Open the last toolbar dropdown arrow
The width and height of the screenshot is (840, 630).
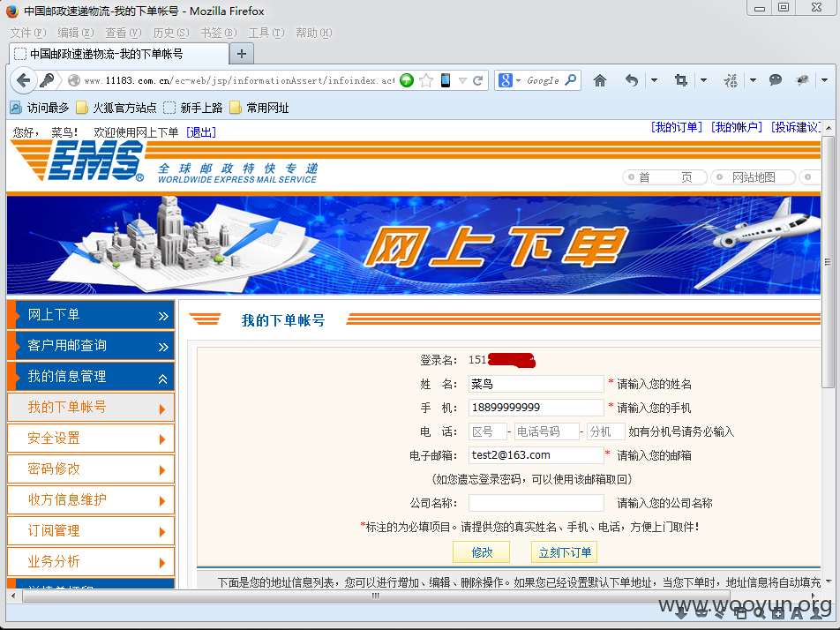point(824,80)
